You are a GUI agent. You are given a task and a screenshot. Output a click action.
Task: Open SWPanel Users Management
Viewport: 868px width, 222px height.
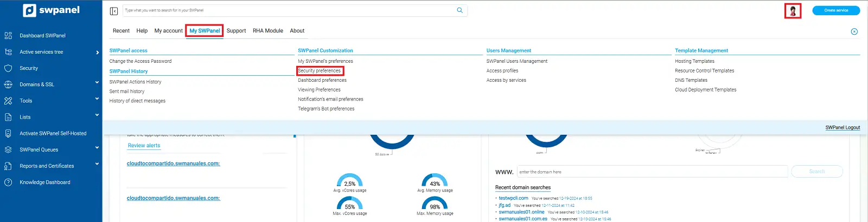coord(517,61)
